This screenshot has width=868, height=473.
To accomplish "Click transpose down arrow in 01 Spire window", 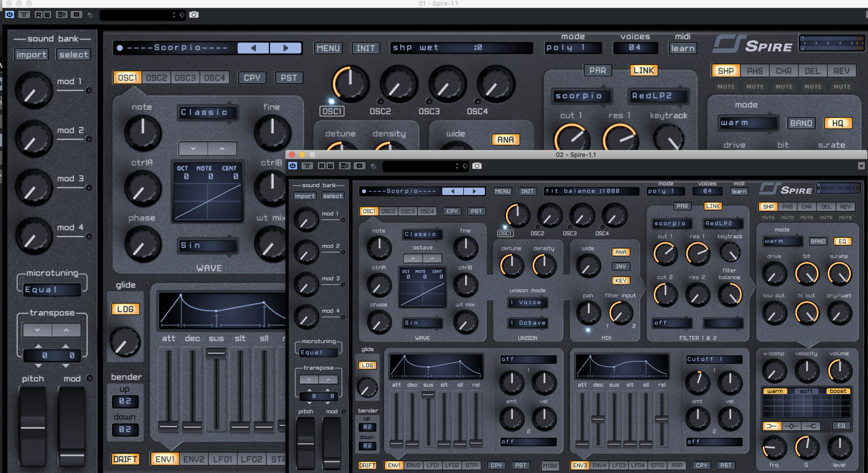I will [37, 330].
